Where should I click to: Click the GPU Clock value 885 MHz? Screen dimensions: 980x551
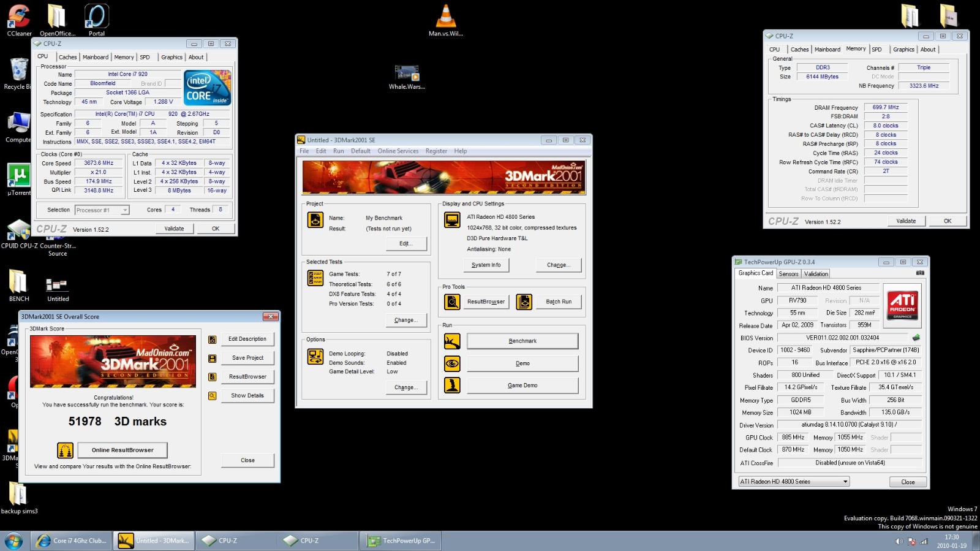(x=793, y=438)
